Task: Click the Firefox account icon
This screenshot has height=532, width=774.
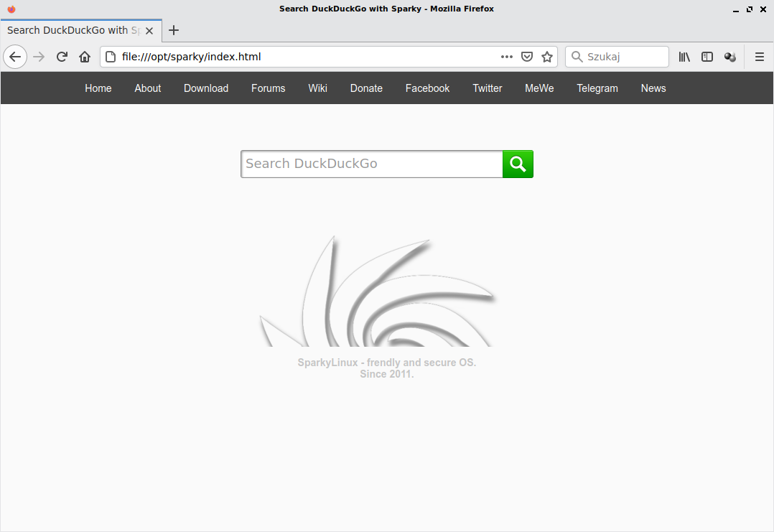Action: point(730,57)
